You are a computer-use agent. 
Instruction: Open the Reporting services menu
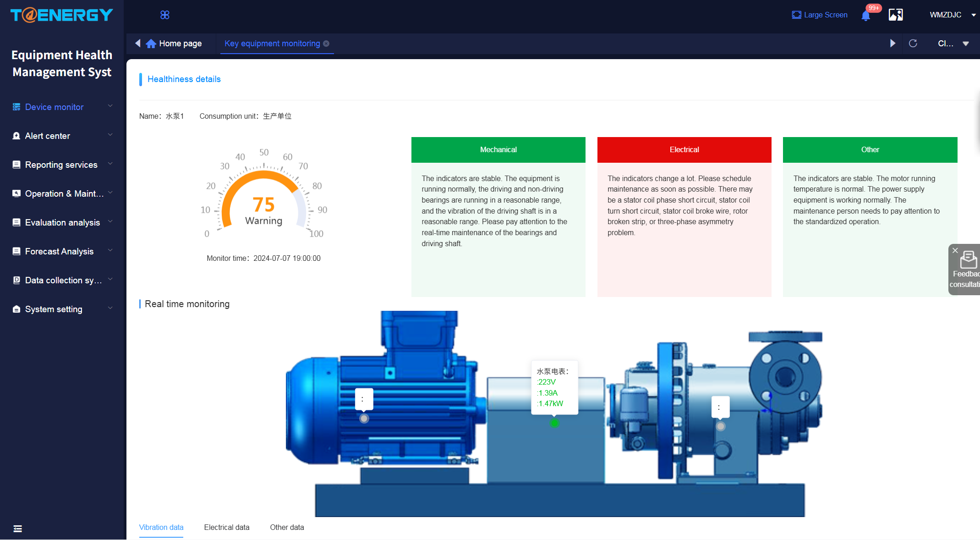(x=63, y=165)
